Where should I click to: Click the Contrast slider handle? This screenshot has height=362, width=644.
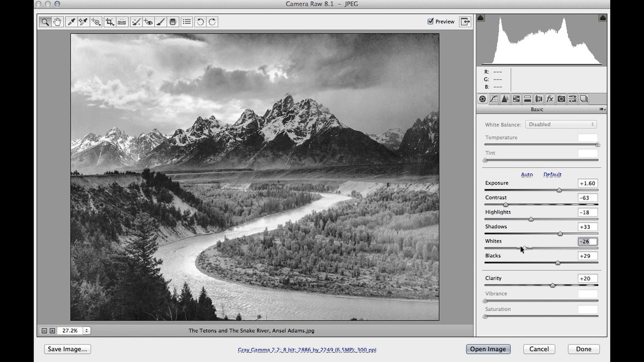pos(506,205)
